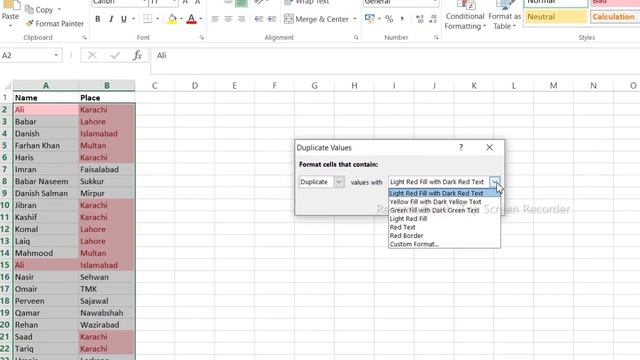Viewport: 640px width, 360px height.
Task: Open the Name Box dropdown arrow
Action: click(x=56, y=56)
